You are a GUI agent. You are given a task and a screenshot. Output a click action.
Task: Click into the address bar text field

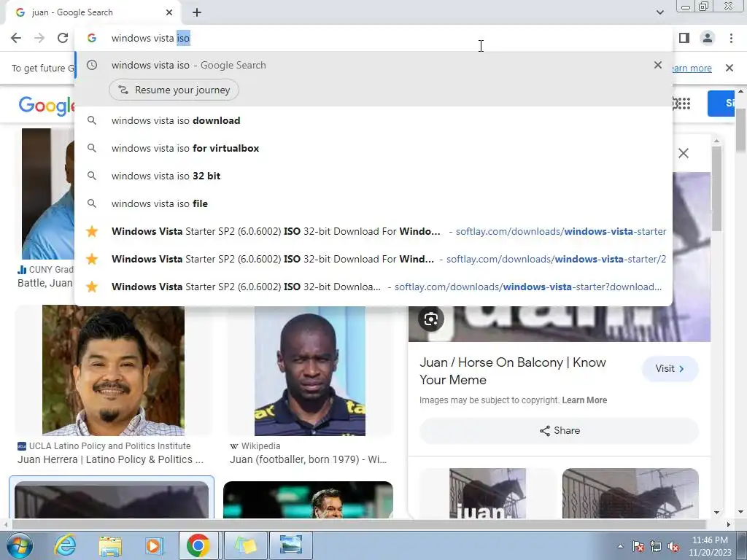371,38
